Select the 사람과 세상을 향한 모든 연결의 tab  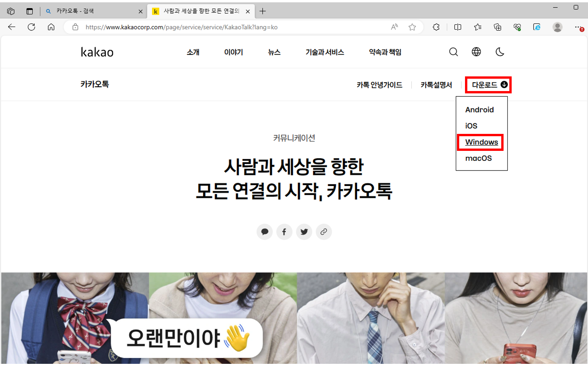click(x=200, y=11)
